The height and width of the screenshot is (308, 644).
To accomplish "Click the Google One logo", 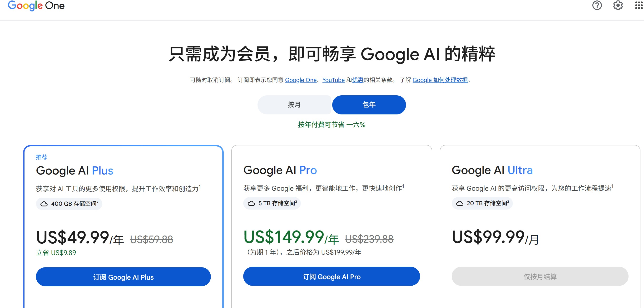I will [36, 5].
